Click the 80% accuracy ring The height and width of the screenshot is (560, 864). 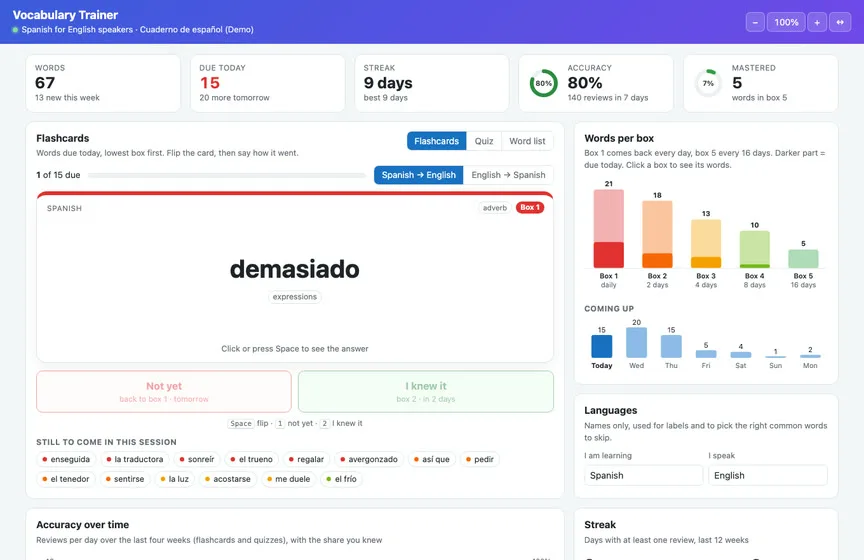click(543, 83)
